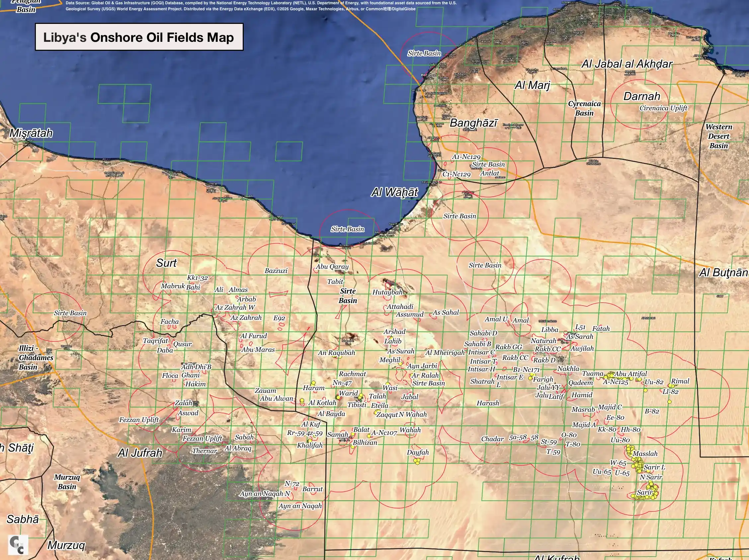
Task: Click the Abu Qaray field label
Action: tap(332, 267)
